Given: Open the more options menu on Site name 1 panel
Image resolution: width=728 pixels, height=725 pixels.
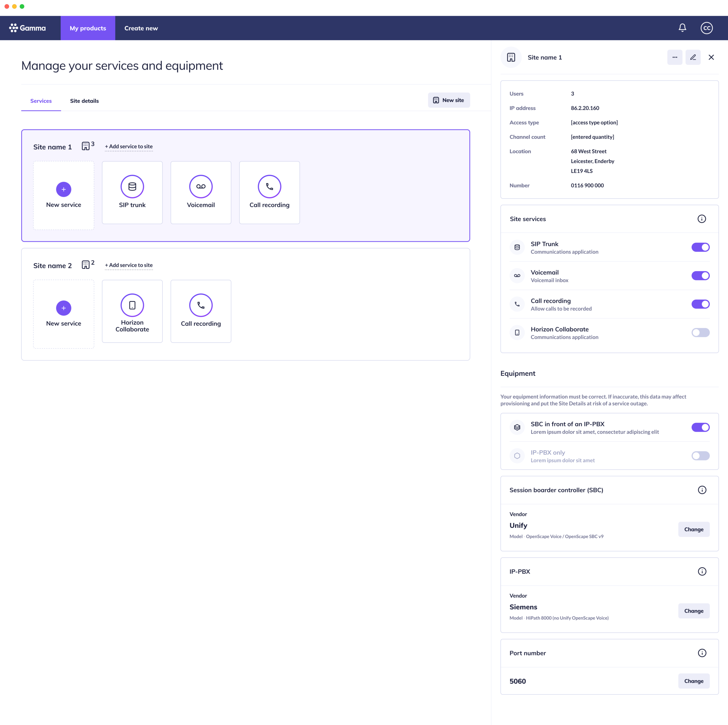Looking at the screenshot, I should click(x=675, y=57).
